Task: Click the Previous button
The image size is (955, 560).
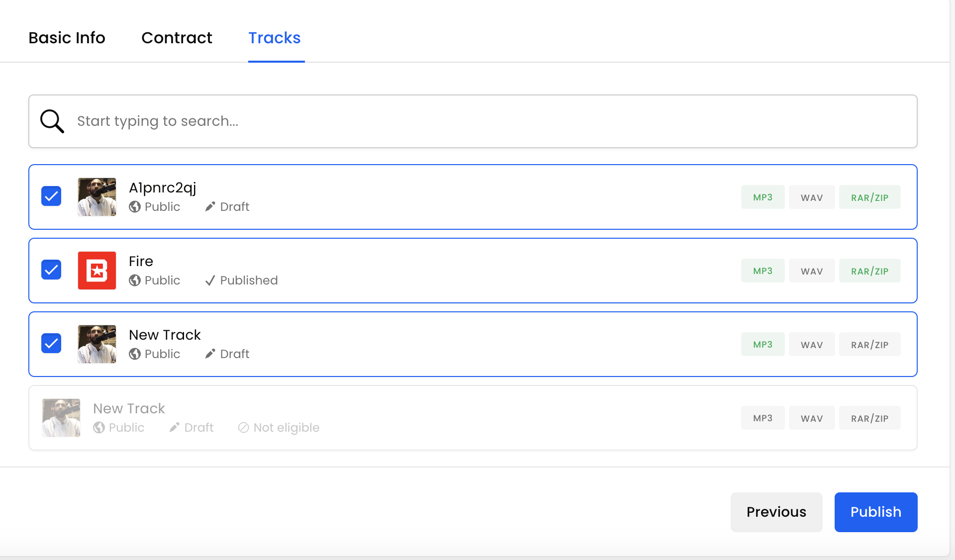Action: pos(776,512)
